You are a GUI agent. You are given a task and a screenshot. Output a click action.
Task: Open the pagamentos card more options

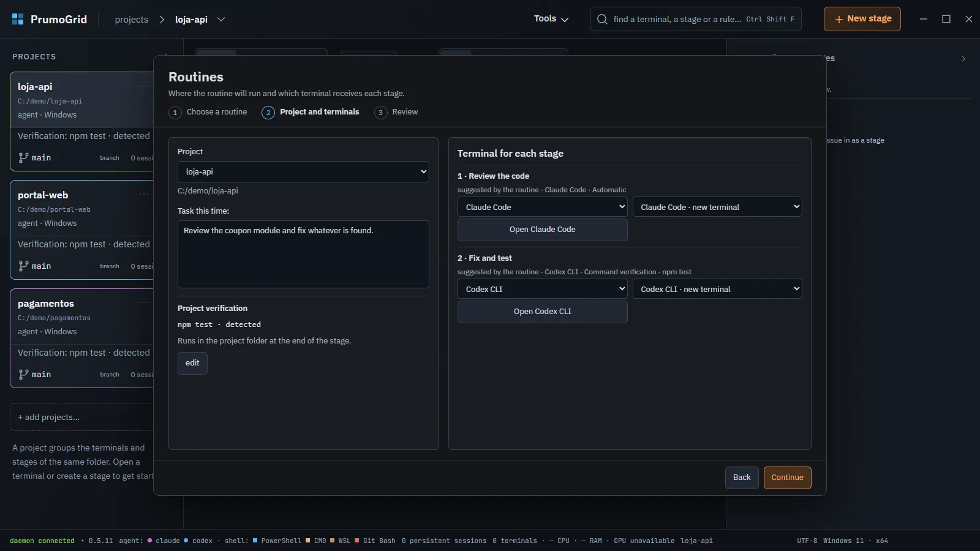point(144,303)
